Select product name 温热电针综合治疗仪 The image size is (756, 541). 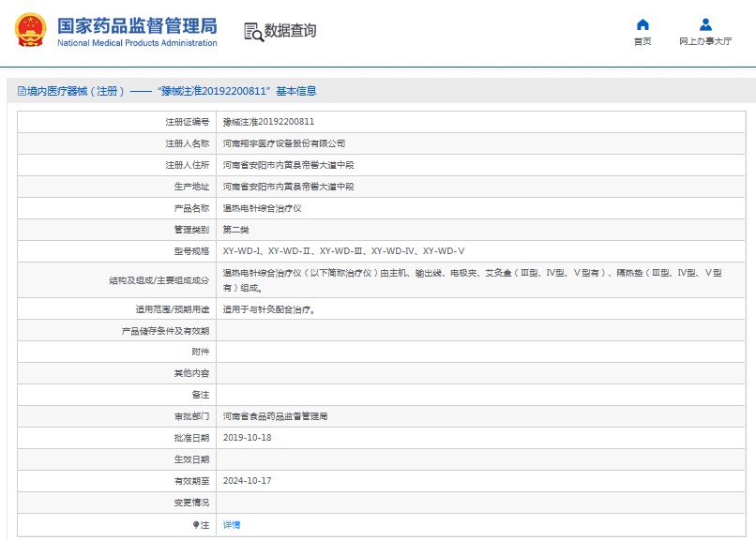click(x=263, y=208)
